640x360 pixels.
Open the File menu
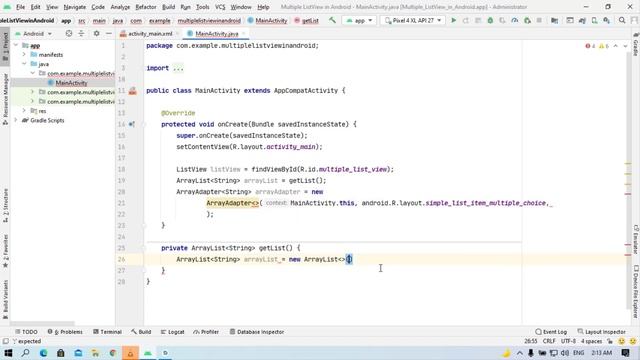(x=20, y=7)
